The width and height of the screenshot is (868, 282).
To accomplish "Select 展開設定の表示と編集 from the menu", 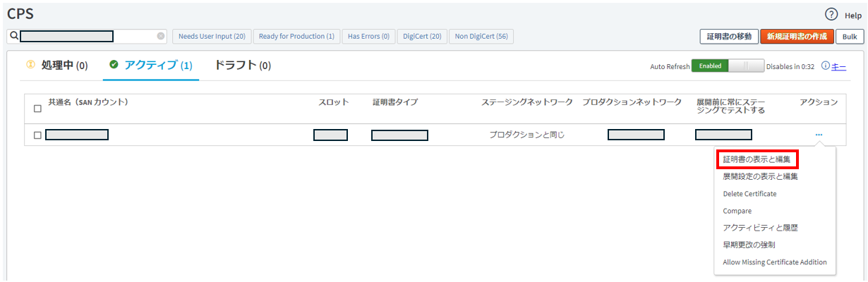I will (761, 176).
